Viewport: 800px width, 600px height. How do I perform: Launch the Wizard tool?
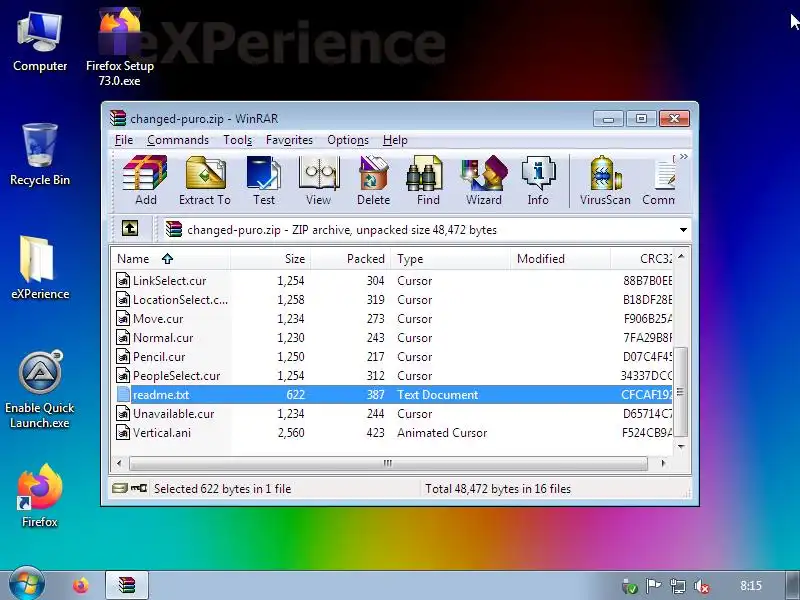[484, 181]
